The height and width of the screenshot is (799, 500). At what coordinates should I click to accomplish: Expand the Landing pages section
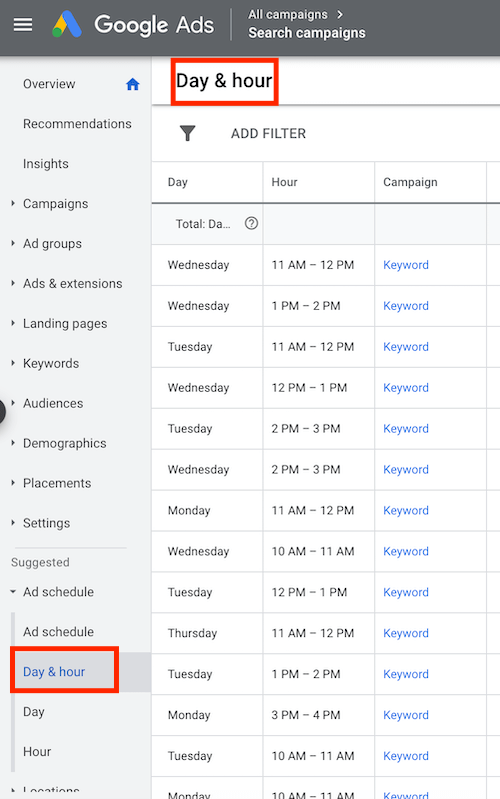point(13,323)
